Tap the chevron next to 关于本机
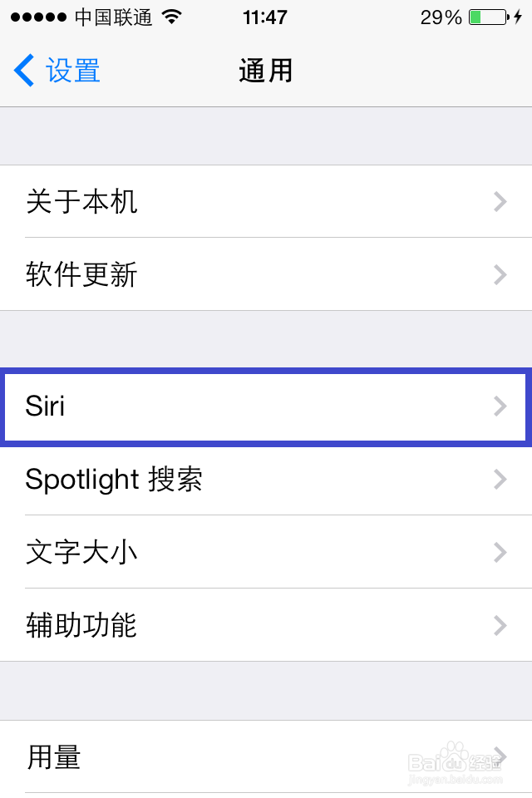This screenshot has width=532, height=798. tap(500, 201)
